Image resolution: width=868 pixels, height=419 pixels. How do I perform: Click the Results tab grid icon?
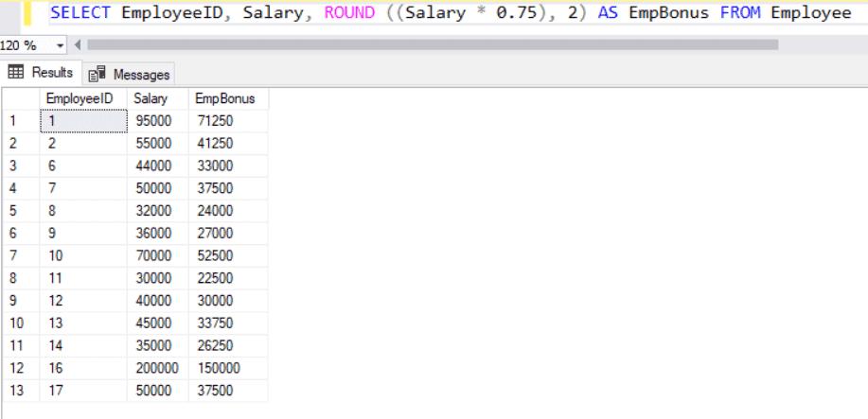pyautogui.click(x=15, y=73)
